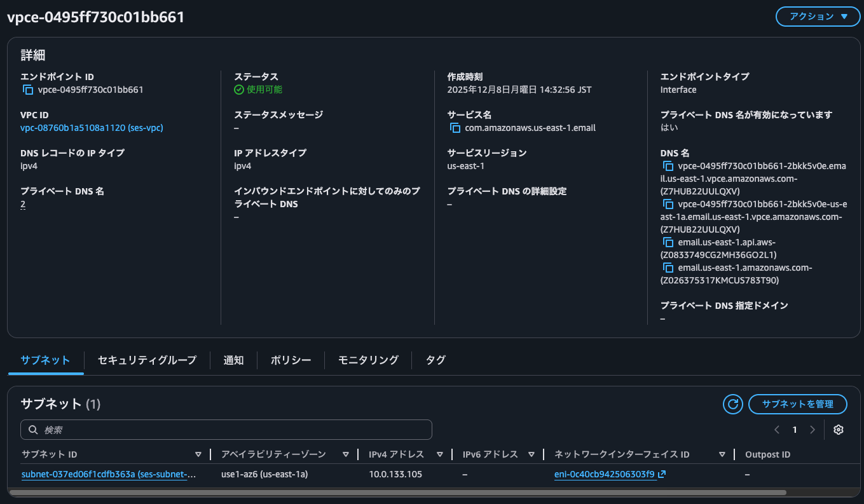This screenshot has width=864, height=504.
Task: Refresh the subnet list
Action: point(732,404)
